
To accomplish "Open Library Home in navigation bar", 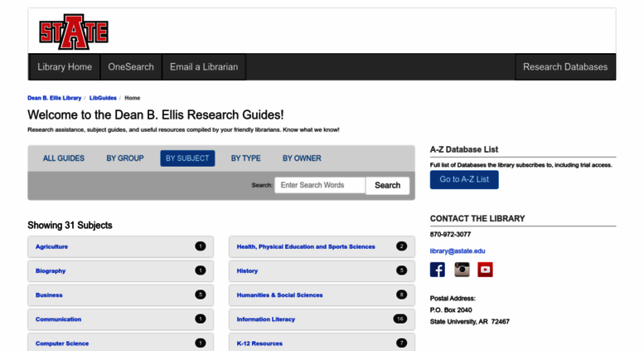I will point(65,67).
